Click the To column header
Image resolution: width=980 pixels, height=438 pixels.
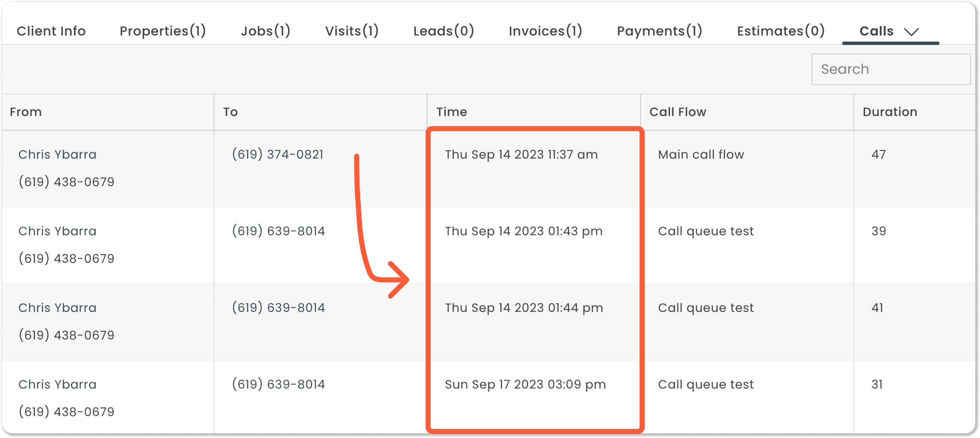point(230,112)
